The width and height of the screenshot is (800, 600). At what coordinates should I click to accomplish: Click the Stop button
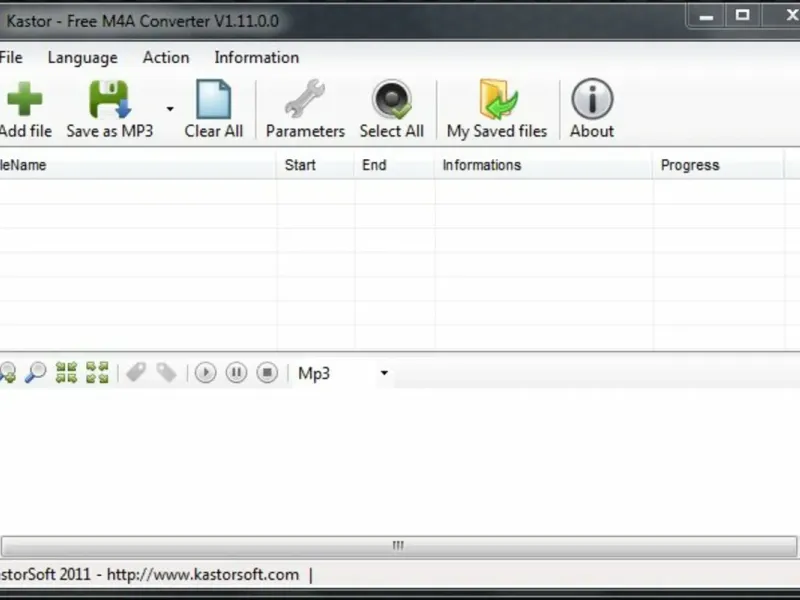267,373
